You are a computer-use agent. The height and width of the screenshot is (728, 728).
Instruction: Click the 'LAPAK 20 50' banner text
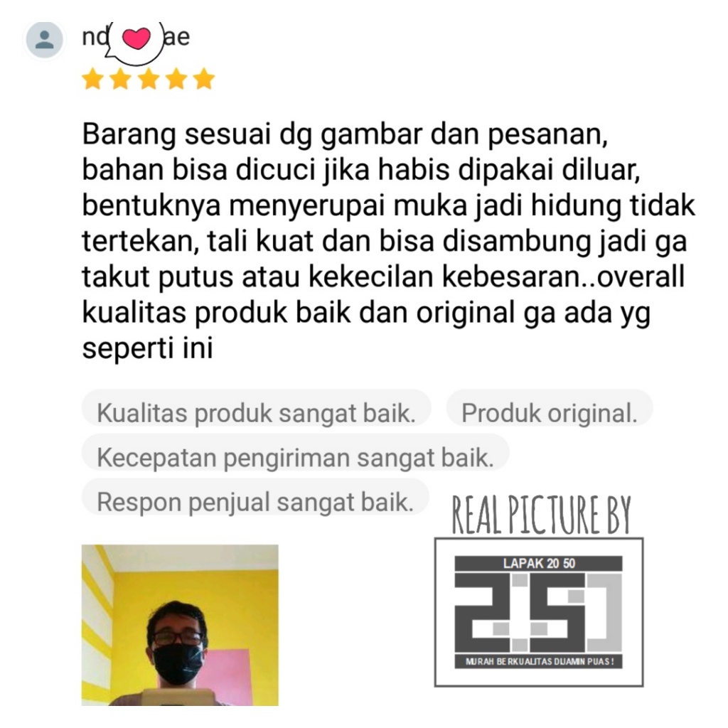(539, 563)
